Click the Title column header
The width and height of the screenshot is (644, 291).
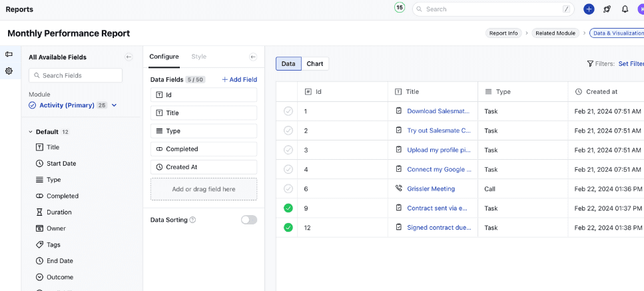coord(433,91)
